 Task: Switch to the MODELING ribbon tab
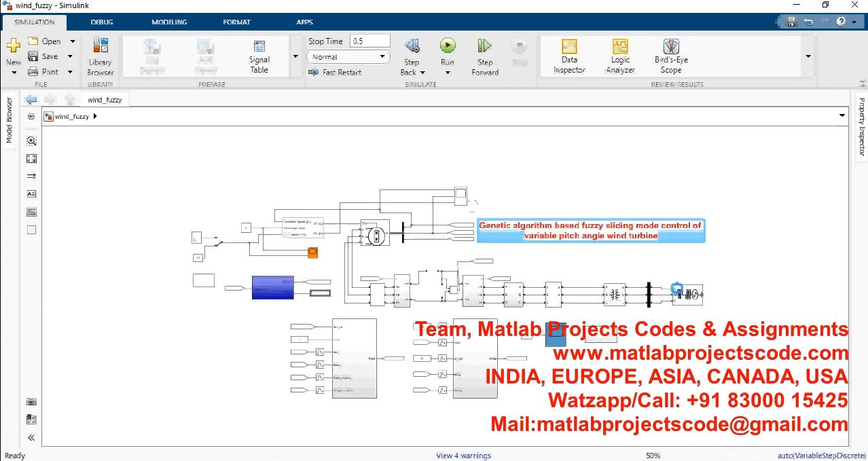(169, 22)
